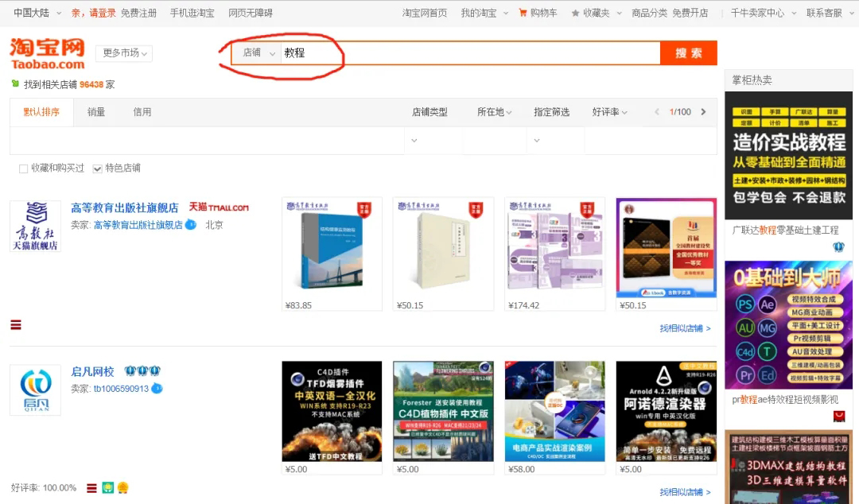Click the gold medal badge beside 好评率
Viewport: 859px width, 504px height.
(x=122, y=487)
